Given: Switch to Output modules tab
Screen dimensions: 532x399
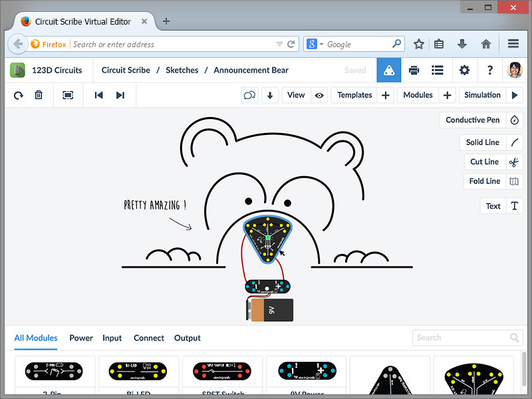Looking at the screenshot, I should click(x=188, y=338).
